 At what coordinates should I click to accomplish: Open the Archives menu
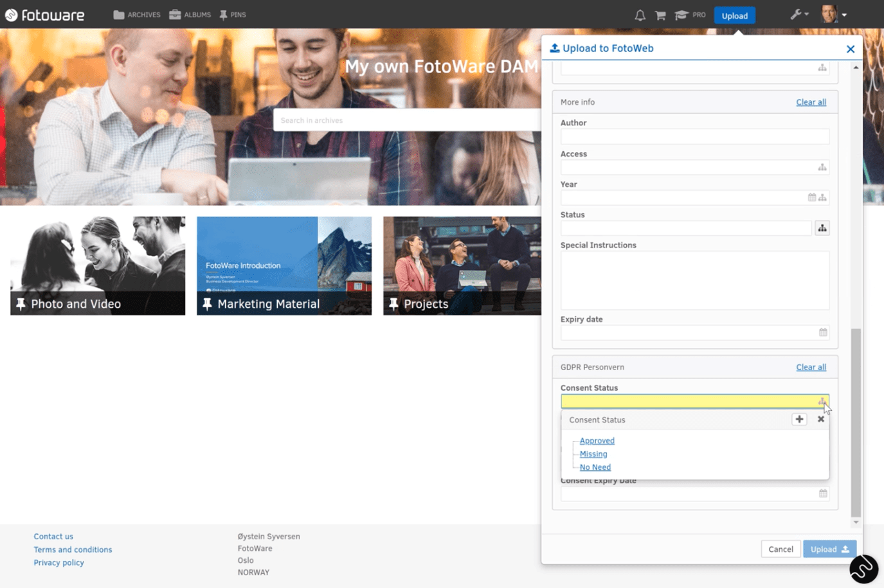137,15
